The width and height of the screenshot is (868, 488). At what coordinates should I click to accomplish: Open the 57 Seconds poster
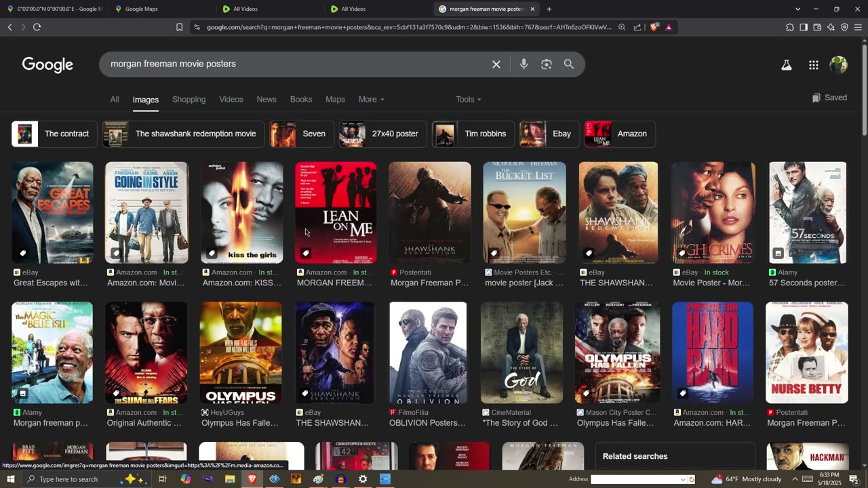(x=808, y=212)
